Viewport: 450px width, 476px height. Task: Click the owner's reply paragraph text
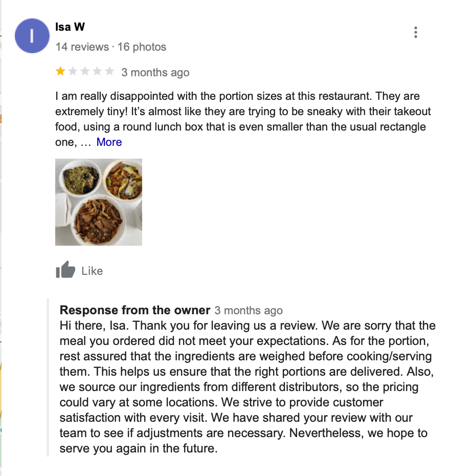245,386
